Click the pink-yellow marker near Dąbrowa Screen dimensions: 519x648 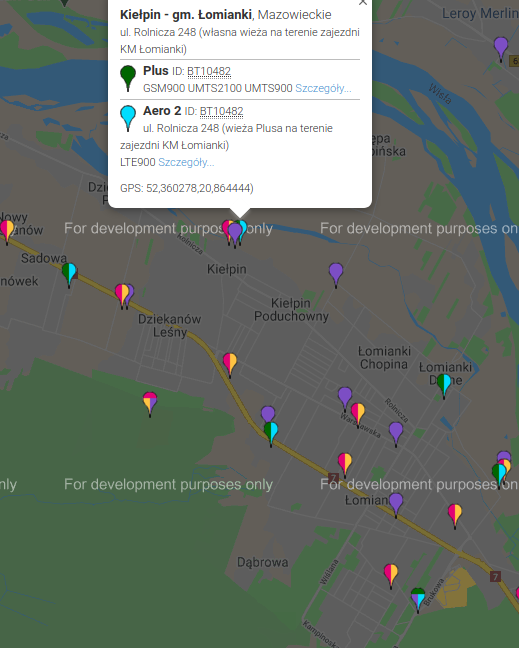[x=391, y=576]
